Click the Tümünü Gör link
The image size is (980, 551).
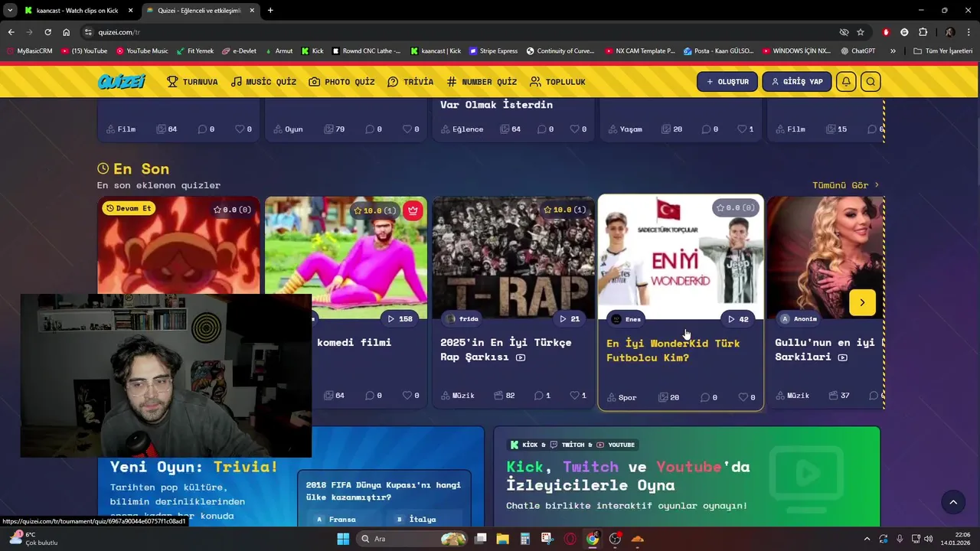point(845,185)
